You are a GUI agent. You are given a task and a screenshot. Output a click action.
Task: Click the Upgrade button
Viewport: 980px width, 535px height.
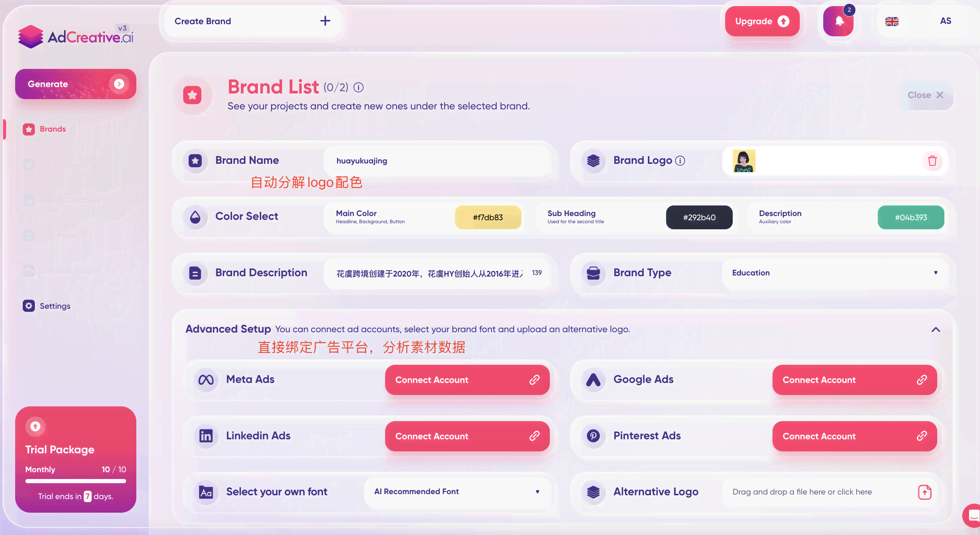(x=760, y=21)
